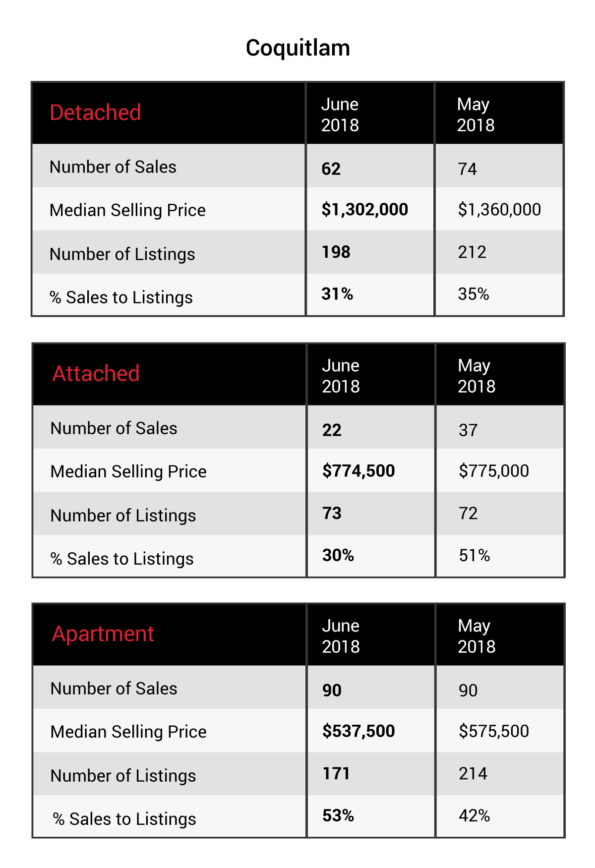Click the Detached May listings value 212
Viewport: 595px width, 868px height.
tap(472, 252)
